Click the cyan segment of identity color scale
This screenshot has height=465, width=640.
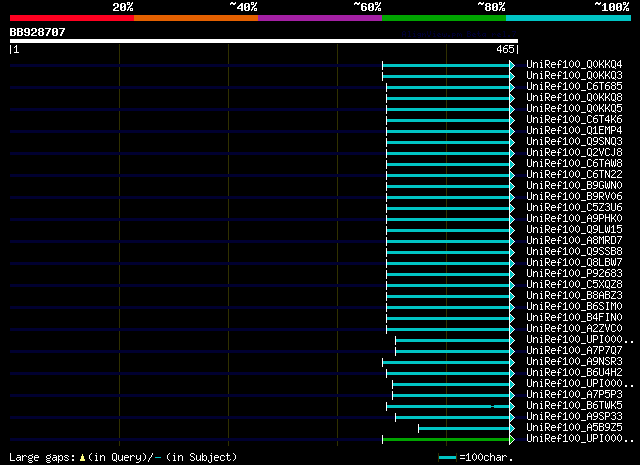[569, 18]
